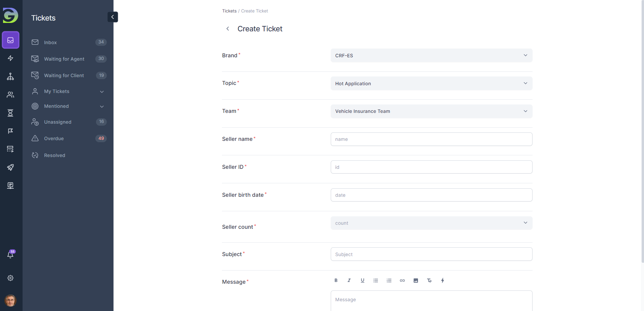
Task: Click the Bold formatting icon
Action: 336,280
